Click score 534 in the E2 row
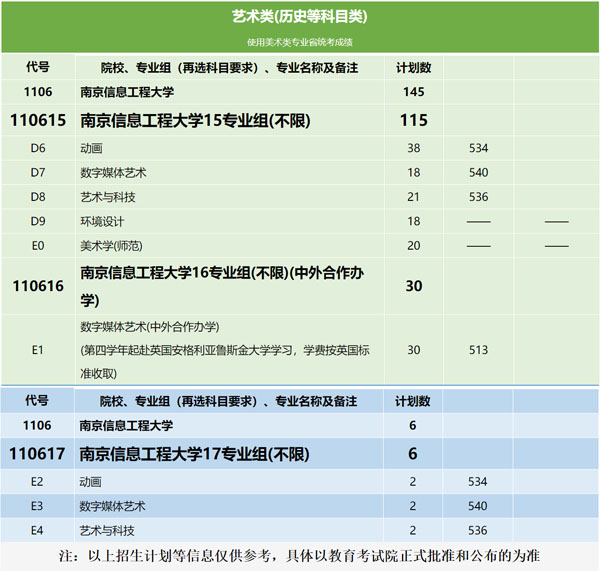Viewport: 600px width, 572px height. [478, 482]
